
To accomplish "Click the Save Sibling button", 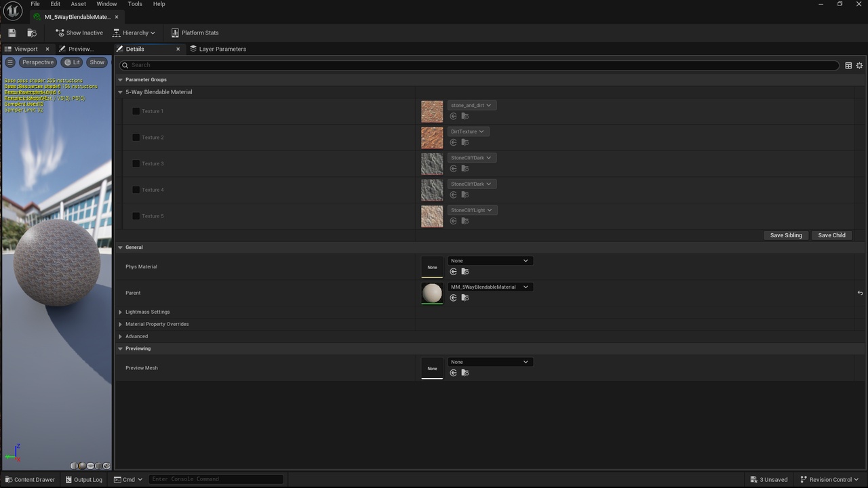I will coord(786,235).
